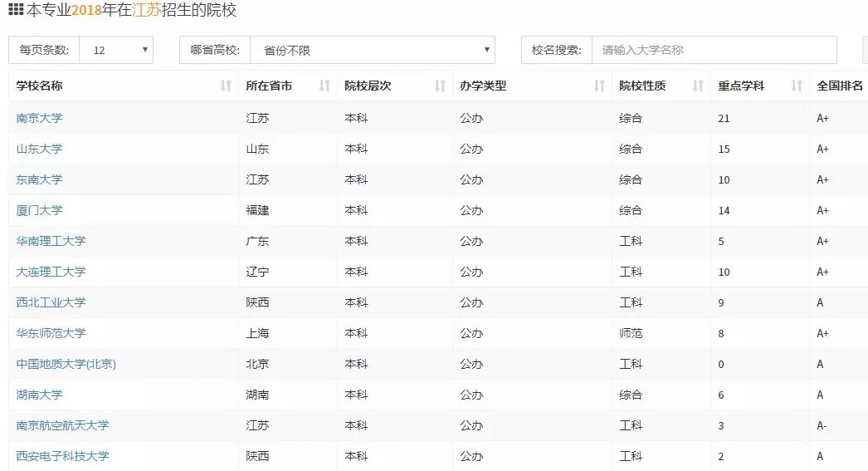Click the 院校性质 header text
This screenshot has width=868, height=471.
[x=642, y=86]
